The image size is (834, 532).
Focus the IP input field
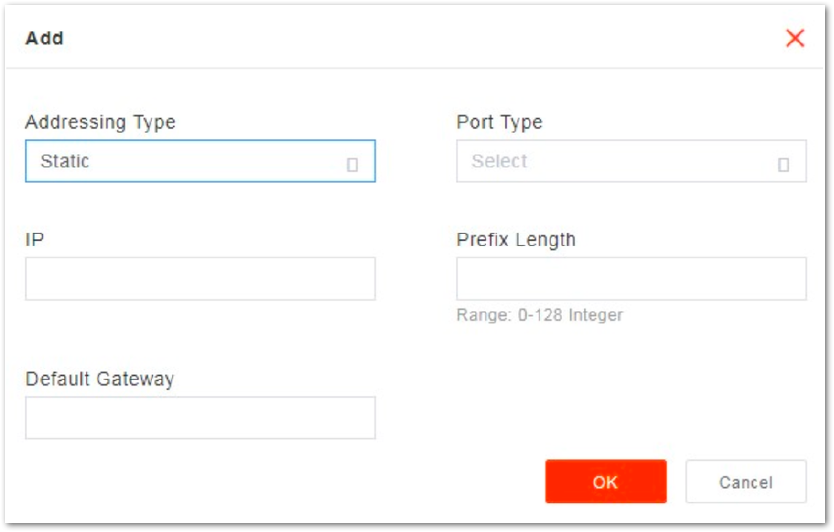[201, 279]
